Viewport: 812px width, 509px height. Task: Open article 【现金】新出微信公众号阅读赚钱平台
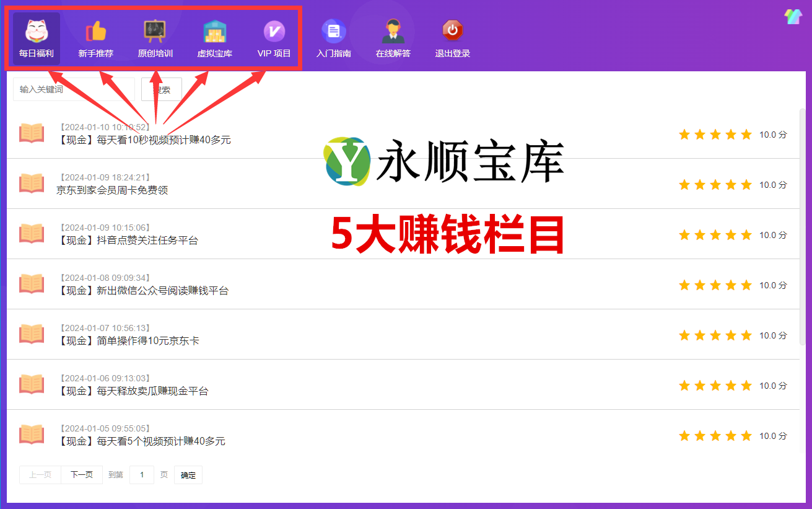click(142, 291)
